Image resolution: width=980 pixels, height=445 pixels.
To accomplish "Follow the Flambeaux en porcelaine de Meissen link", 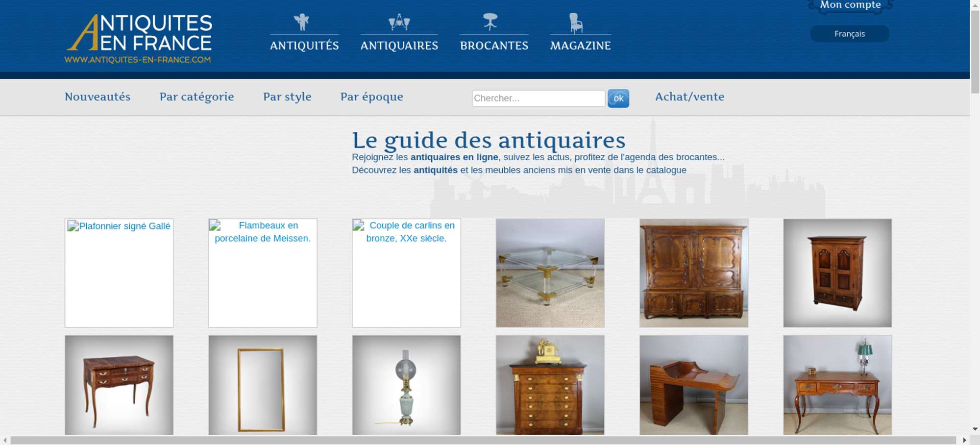I will [263, 232].
